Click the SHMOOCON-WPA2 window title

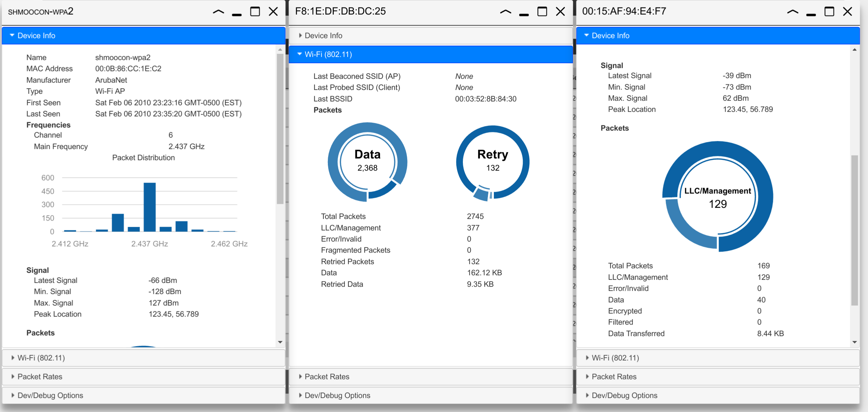41,11
